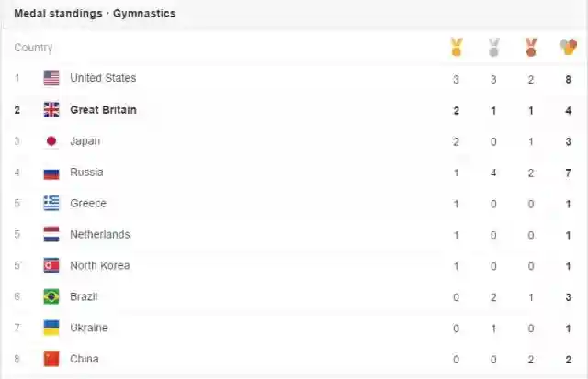
Task: Click the silver medal column icon
Action: (x=493, y=47)
